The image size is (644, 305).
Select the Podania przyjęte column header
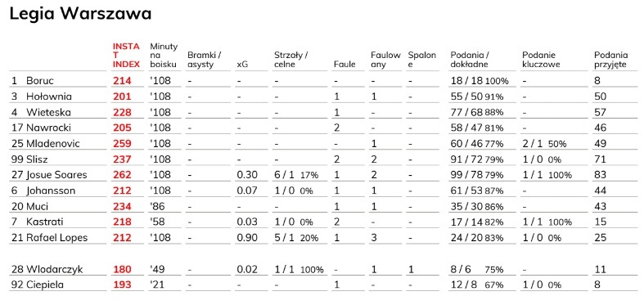point(611,60)
